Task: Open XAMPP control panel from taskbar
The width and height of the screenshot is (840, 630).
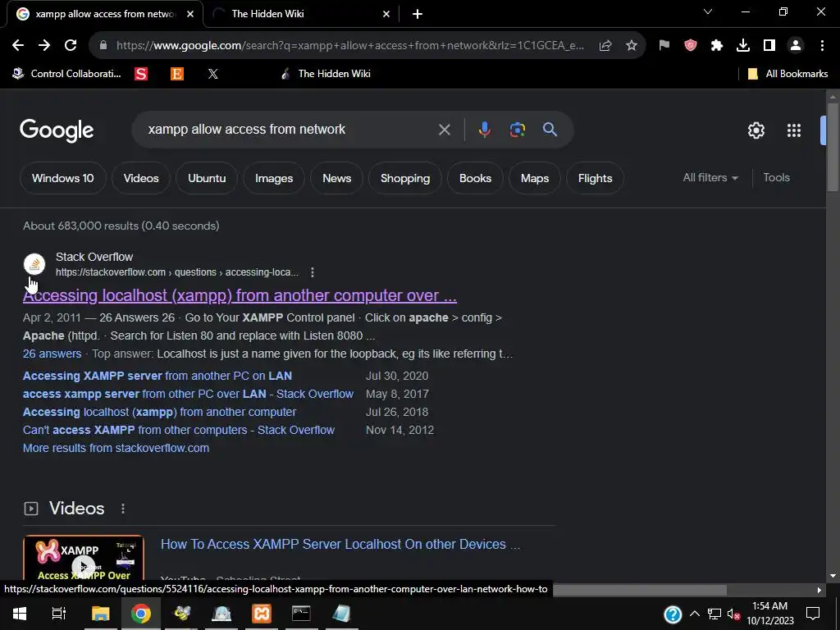Action: pos(262,614)
